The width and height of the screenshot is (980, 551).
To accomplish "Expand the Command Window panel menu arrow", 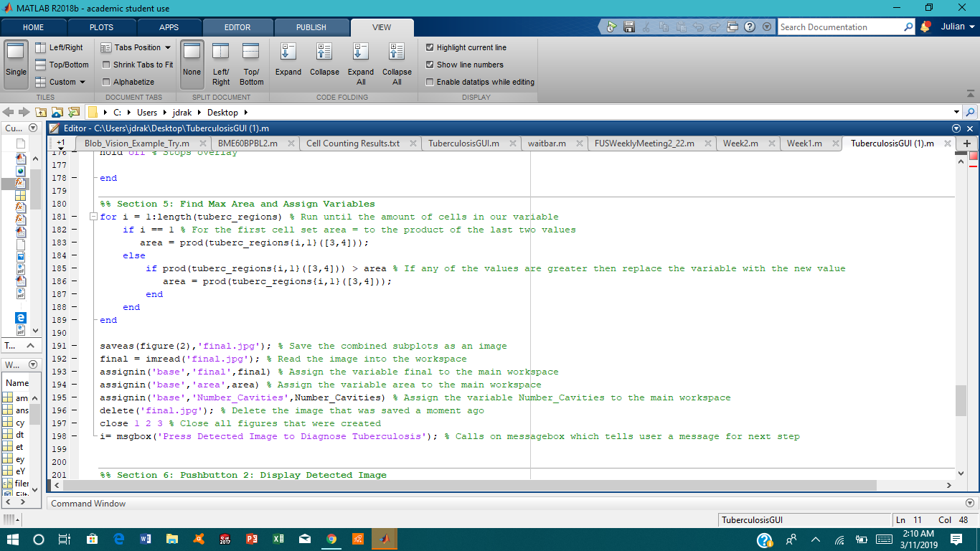I will 971,504.
